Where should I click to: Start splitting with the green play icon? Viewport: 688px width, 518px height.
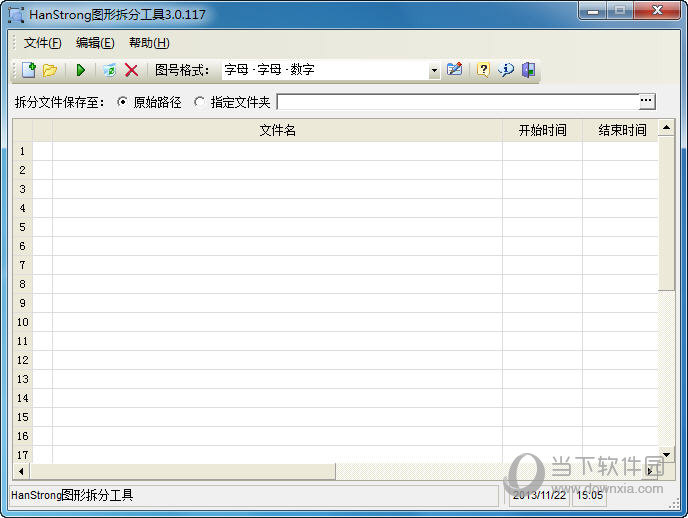point(81,70)
